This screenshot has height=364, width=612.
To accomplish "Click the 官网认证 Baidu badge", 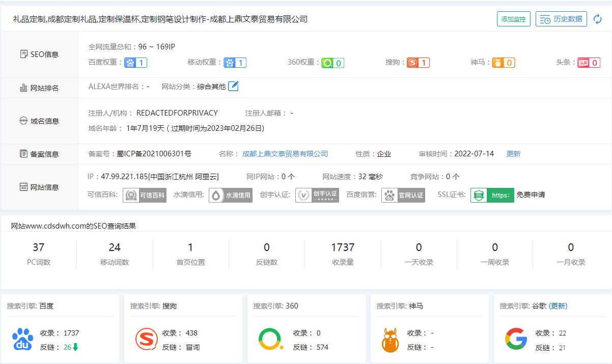I will [x=403, y=195].
